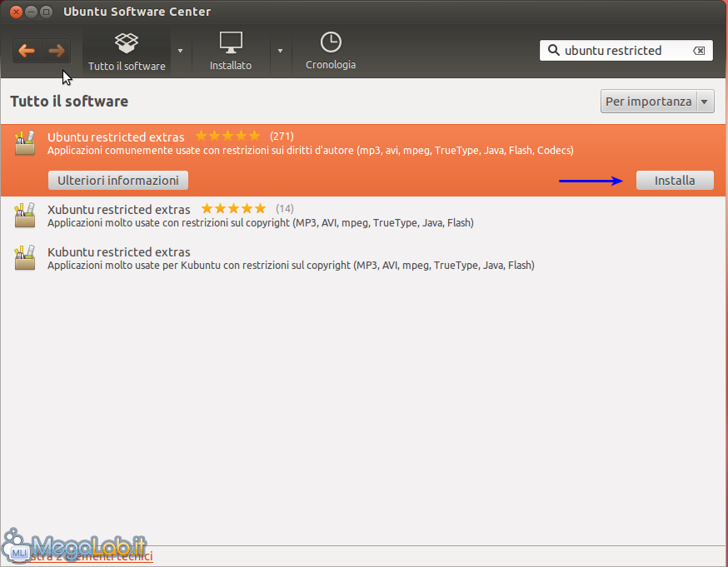Click the star rating of Ubuntu restricted extras
Image resolution: width=728 pixels, height=567 pixels.
click(x=227, y=136)
